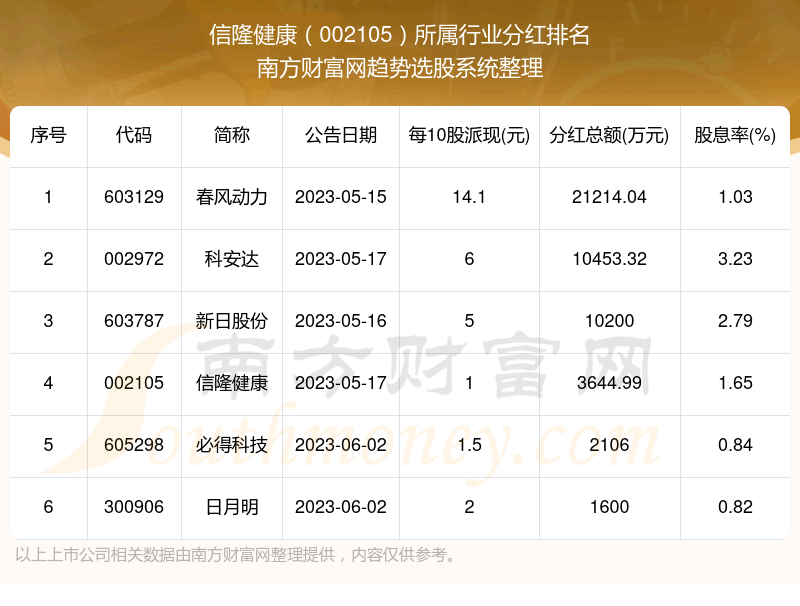Click the 14.1 payout value
The image size is (800, 606).
(469, 197)
